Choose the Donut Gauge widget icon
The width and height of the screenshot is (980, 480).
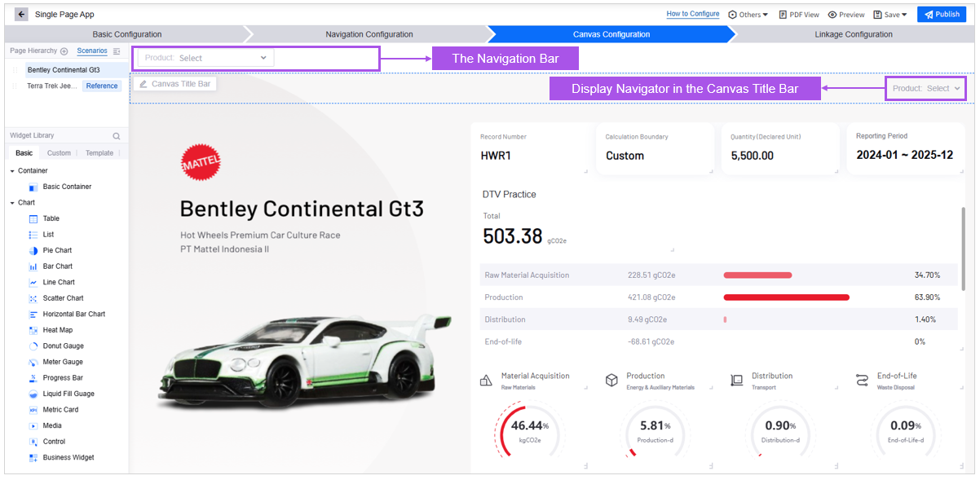pyautogui.click(x=33, y=346)
